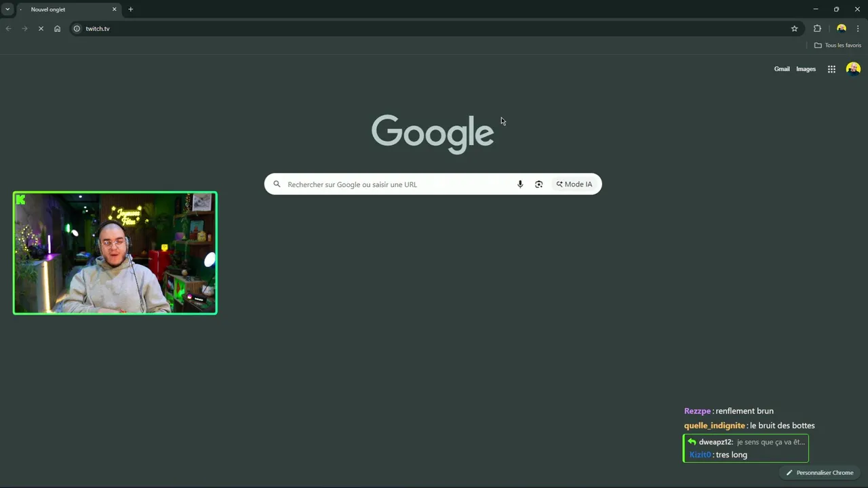View site information icon in address bar
Image resolution: width=868 pixels, height=488 pixels.
coord(77,28)
